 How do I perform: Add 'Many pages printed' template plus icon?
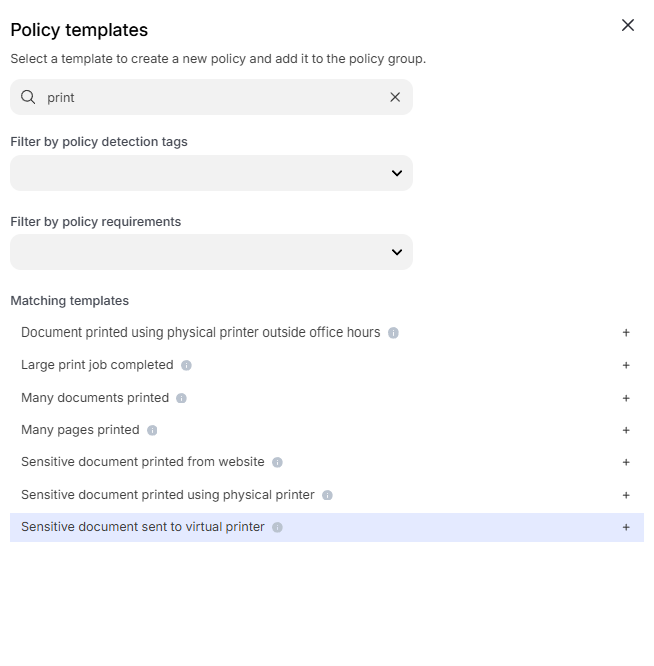[626, 430]
